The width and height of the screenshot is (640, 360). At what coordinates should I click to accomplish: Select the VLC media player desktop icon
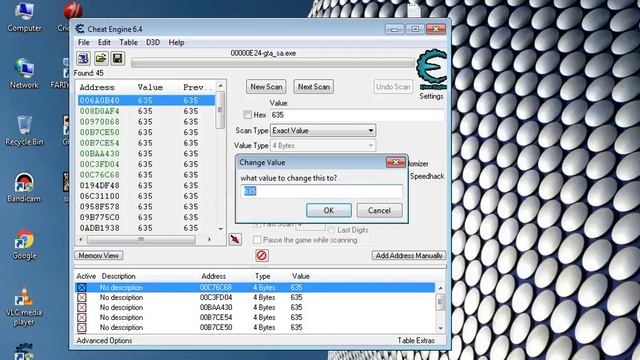point(24,306)
